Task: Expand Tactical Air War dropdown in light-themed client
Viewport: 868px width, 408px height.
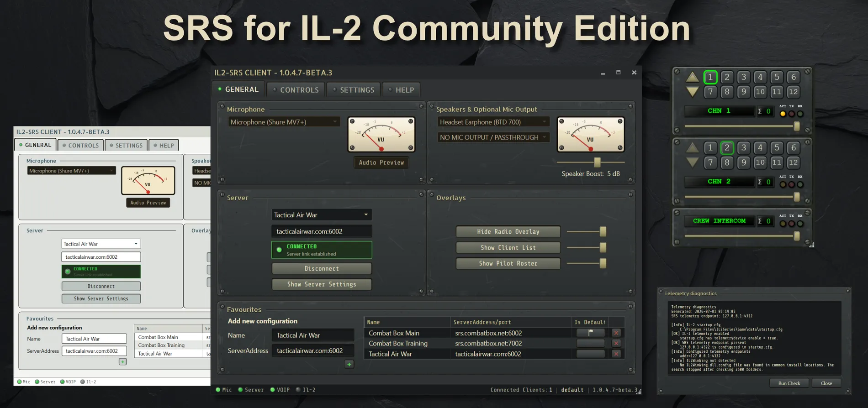Action: [101, 244]
